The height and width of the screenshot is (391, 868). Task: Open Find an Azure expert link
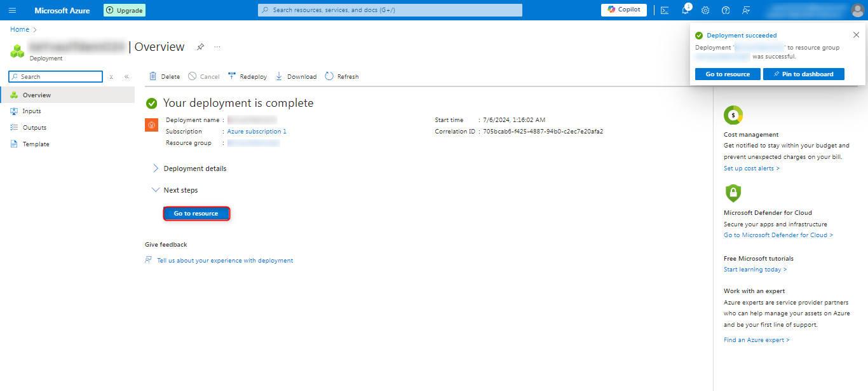[x=757, y=340]
